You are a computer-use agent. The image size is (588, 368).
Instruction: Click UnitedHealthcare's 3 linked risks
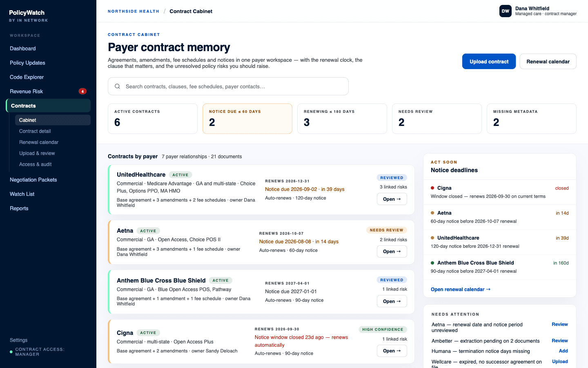coord(393,187)
